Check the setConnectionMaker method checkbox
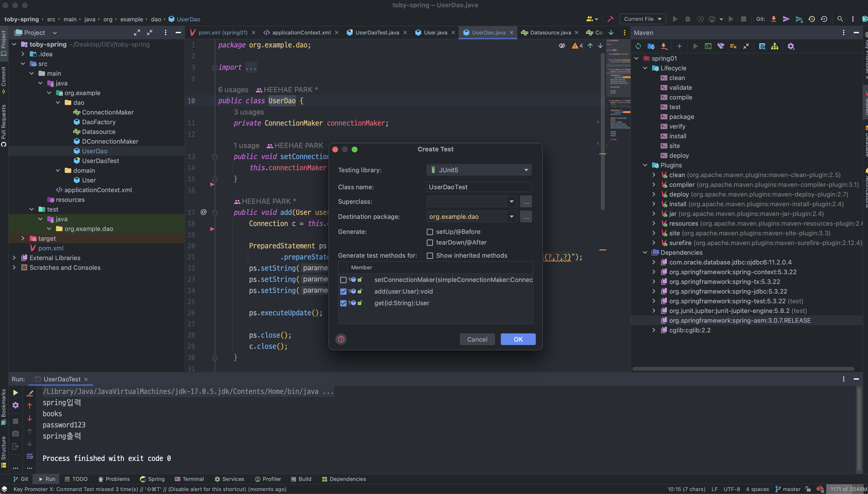This screenshot has height=494, width=868. click(x=343, y=280)
